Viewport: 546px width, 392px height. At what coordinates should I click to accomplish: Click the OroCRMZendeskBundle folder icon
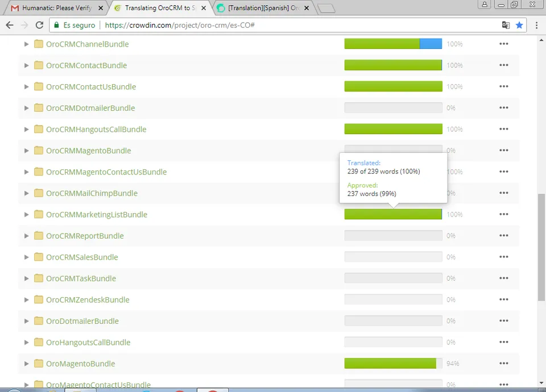point(38,299)
